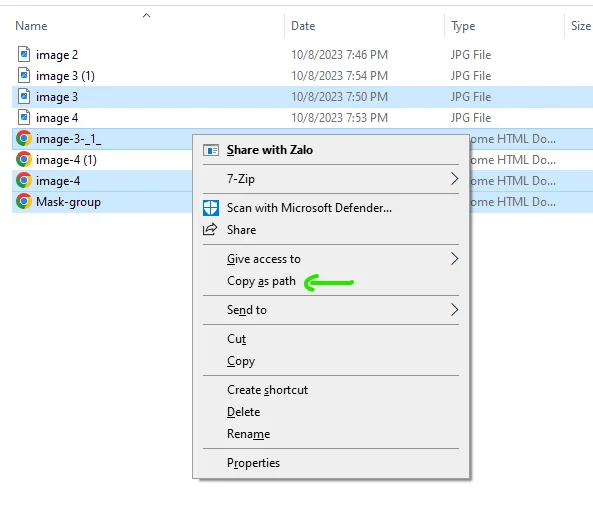This screenshot has width=593, height=532.
Task: Expand the 7-Zip submenu arrow
Action: [x=454, y=178]
